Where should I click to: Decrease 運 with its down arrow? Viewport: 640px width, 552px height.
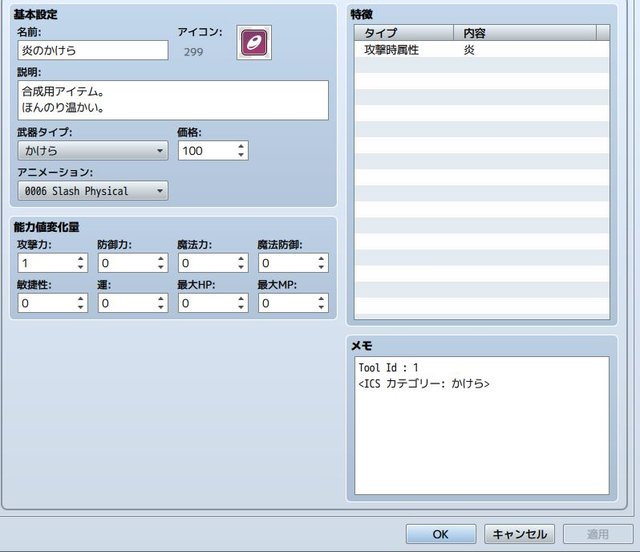pyautogui.click(x=161, y=307)
